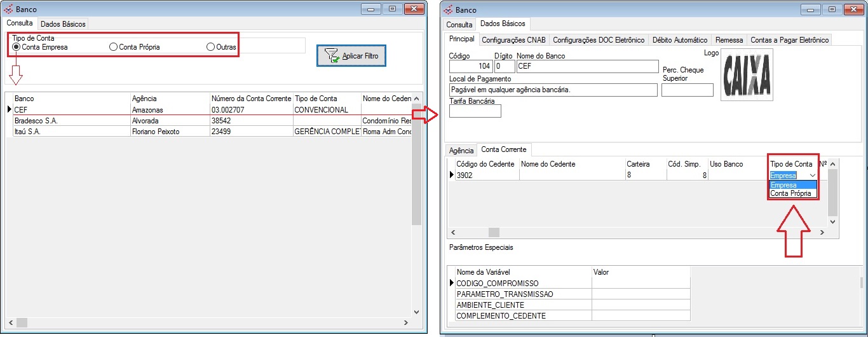Pick Conta Própria from the dropdown list
This screenshot has width=868, height=337.
(x=790, y=193)
